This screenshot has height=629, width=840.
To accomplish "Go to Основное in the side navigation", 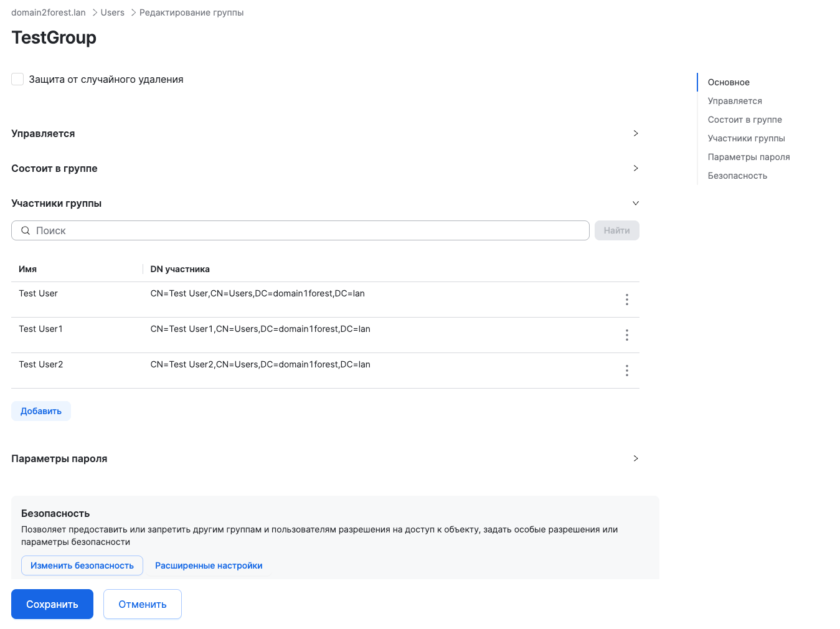I will point(729,82).
